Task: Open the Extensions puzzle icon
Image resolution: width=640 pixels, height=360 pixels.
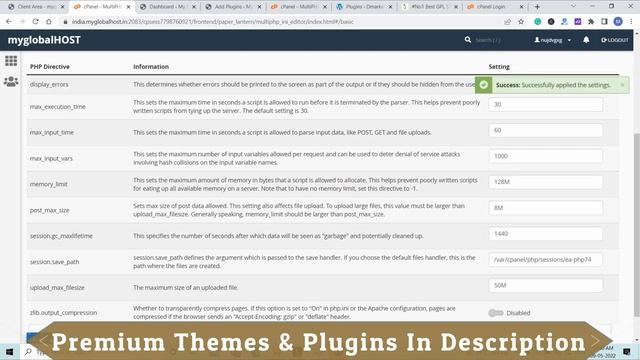Action: (x=591, y=22)
